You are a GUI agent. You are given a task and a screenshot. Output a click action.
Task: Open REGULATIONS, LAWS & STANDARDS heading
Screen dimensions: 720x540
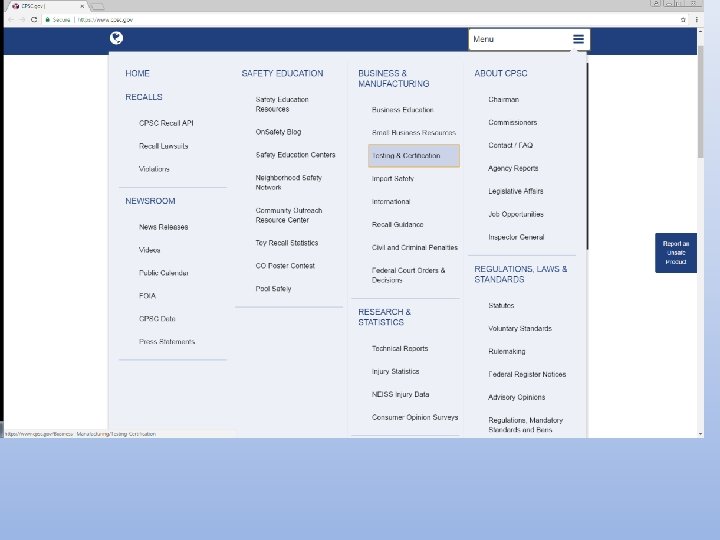pos(521,274)
